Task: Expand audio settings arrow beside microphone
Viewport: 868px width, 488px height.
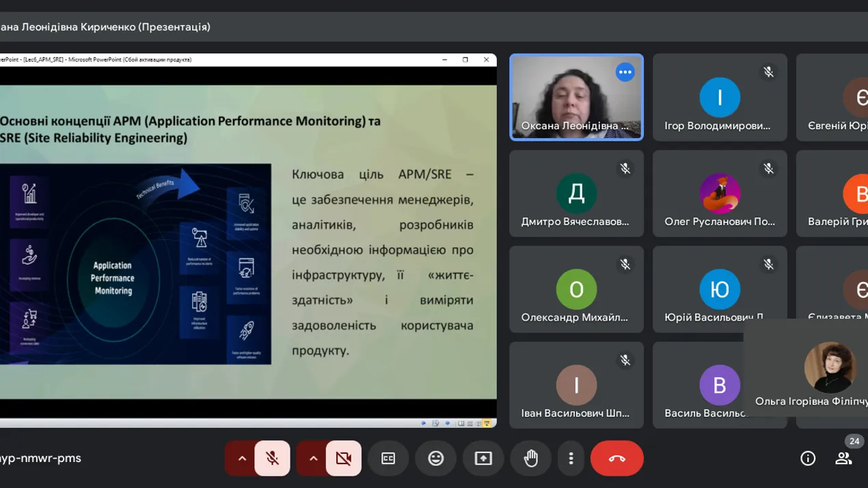Action: tap(241, 459)
